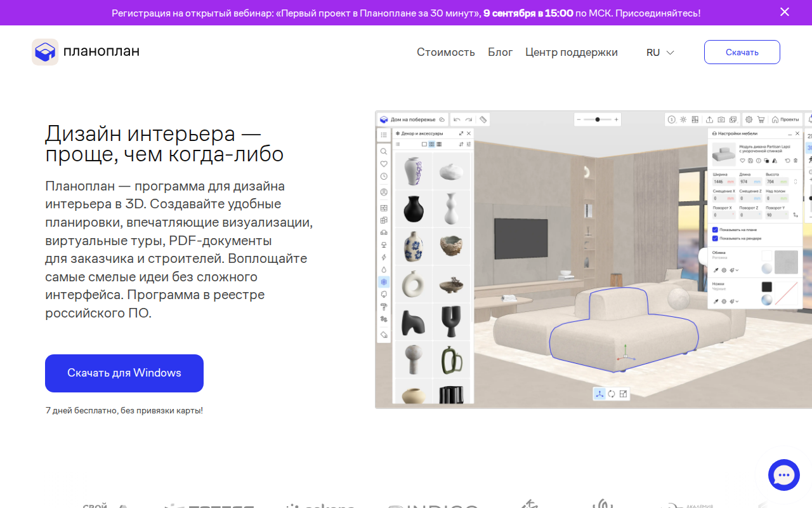The height and width of the screenshot is (508, 812).
Task: Click the Поворот Y 90 input field
Action: tap(776, 215)
